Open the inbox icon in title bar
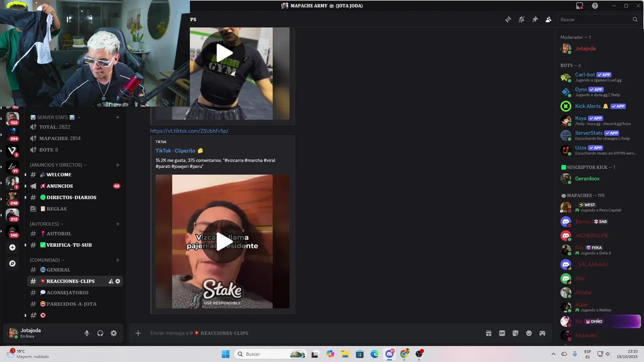 580,6
